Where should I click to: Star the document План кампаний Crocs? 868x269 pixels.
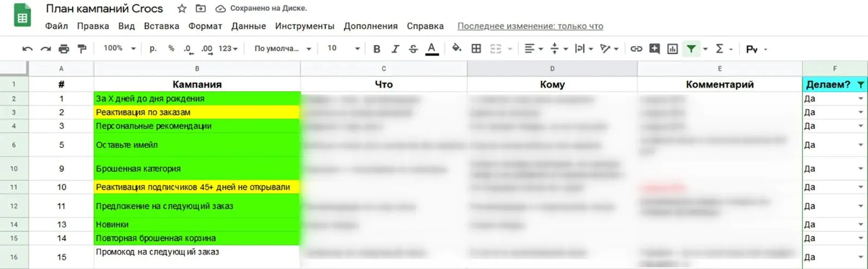(182, 9)
